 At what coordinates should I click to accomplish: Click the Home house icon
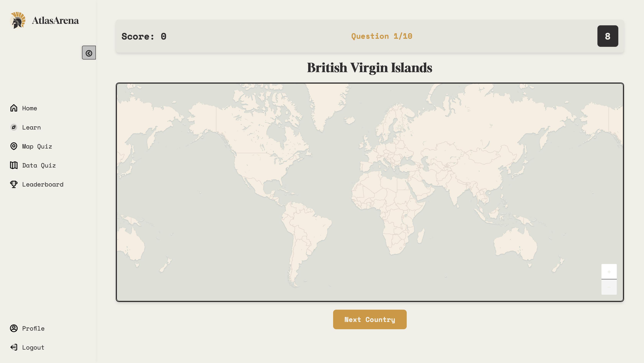[x=14, y=108]
